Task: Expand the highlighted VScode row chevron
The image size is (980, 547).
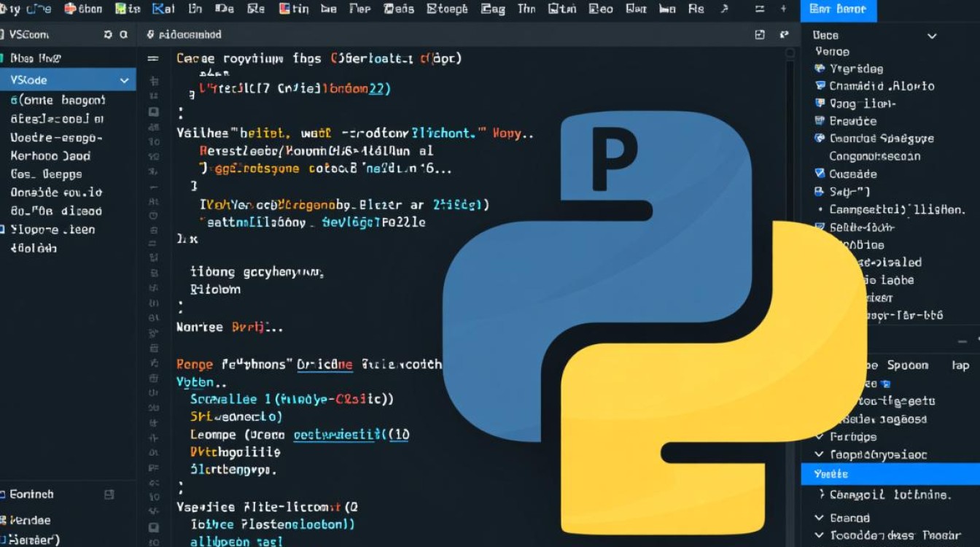Action: [124, 80]
